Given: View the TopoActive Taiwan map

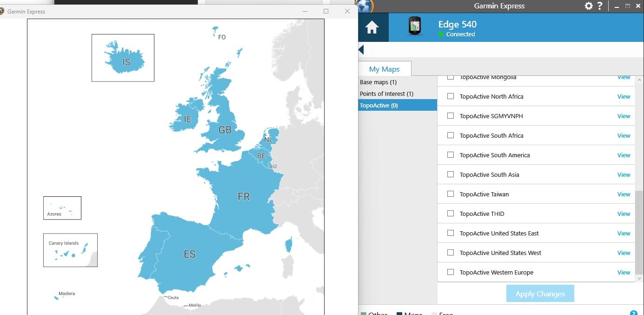Looking at the screenshot, I should [624, 194].
